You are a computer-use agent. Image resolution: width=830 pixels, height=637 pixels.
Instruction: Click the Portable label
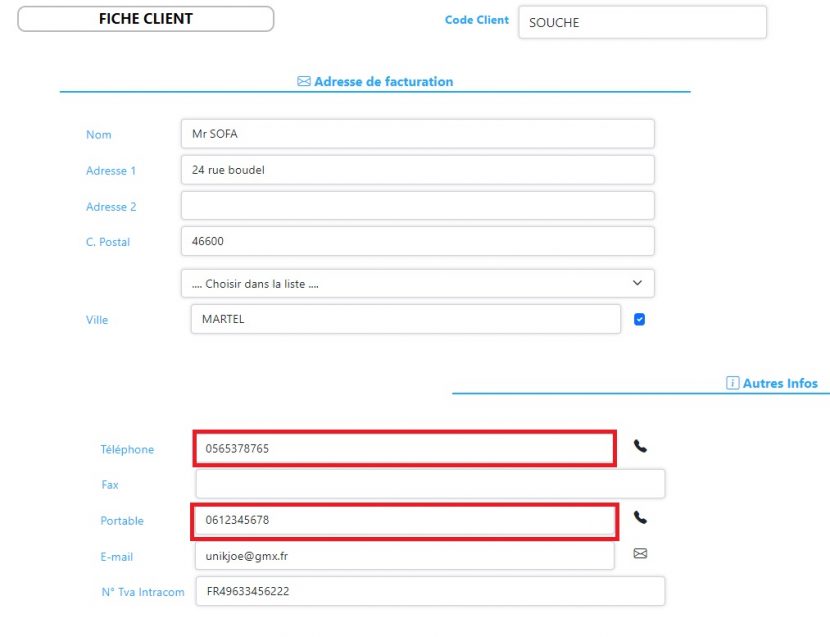[x=122, y=521]
